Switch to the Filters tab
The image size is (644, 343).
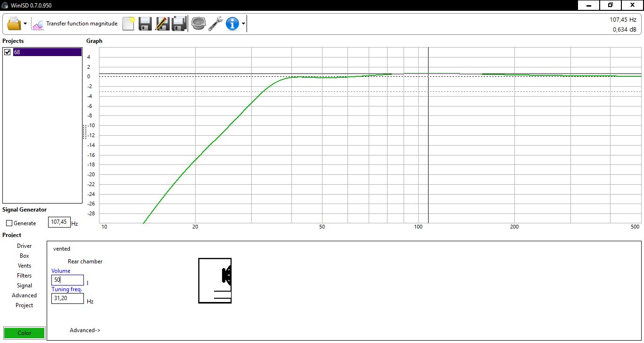[x=25, y=276]
